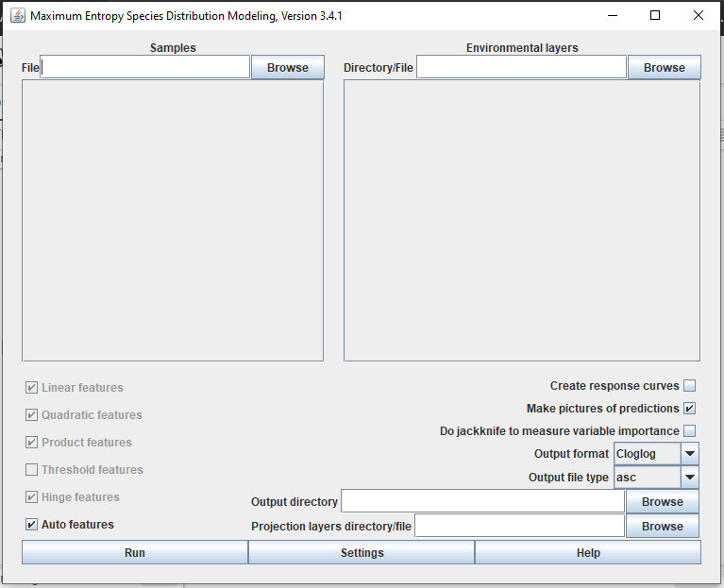Browse for Environmental layers directory
Image resolution: width=724 pixels, height=588 pixels.
[x=664, y=67]
